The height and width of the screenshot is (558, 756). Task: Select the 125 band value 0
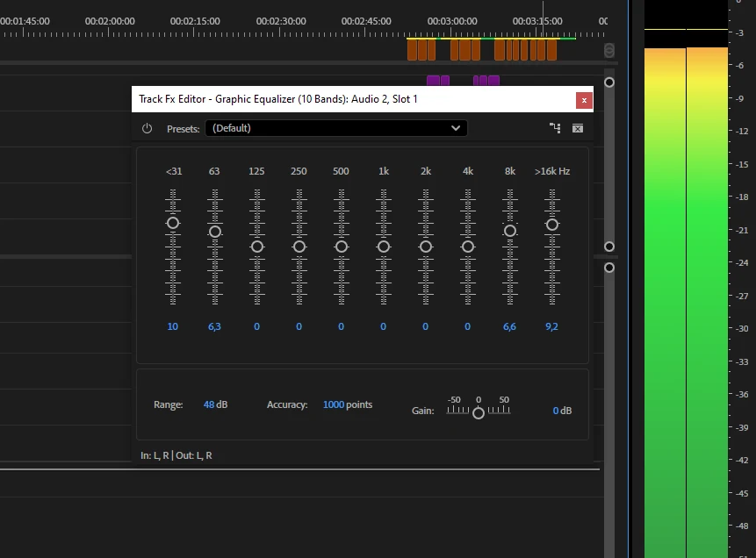click(x=257, y=326)
